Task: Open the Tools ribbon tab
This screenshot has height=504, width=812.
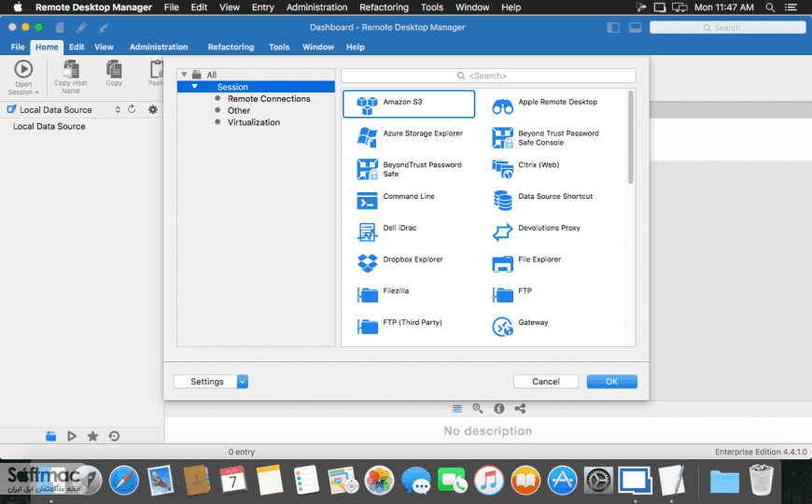Action: (279, 47)
